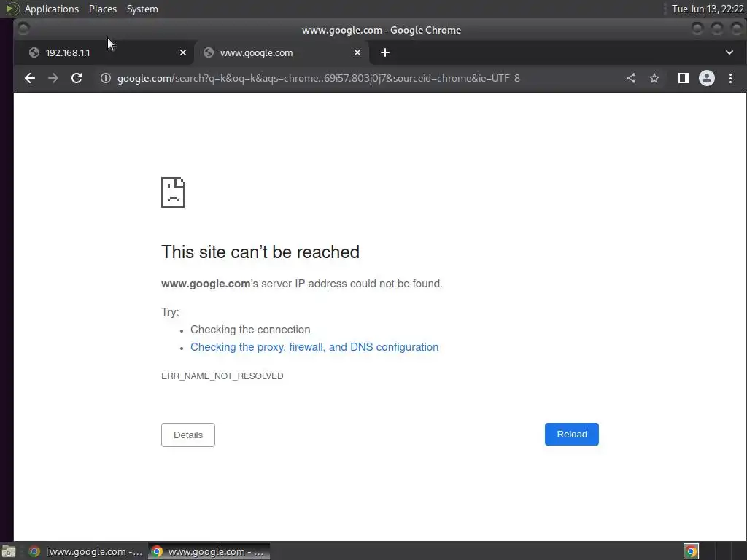The height and width of the screenshot is (560, 747).
Task: Click the sad page error icon
Action: [174, 192]
